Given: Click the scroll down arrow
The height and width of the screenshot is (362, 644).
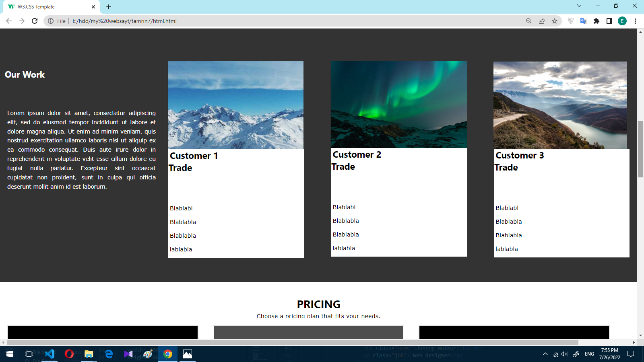Looking at the screenshot, I should [x=640, y=335].
